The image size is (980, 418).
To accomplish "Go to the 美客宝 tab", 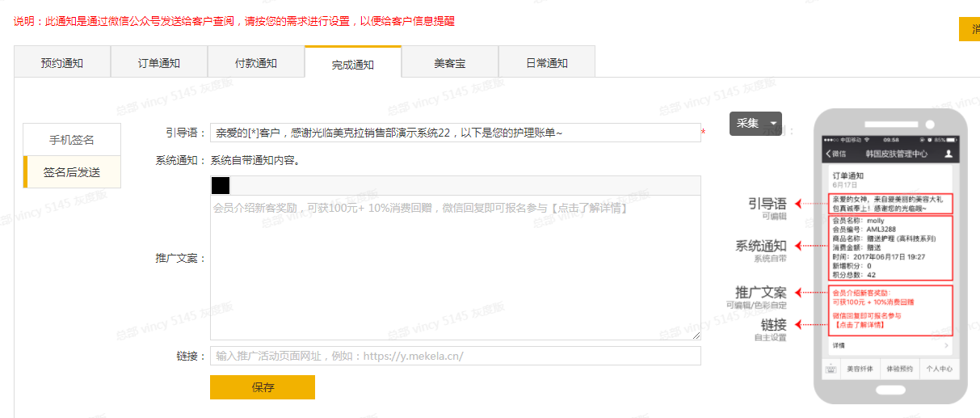I will (x=450, y=62).
